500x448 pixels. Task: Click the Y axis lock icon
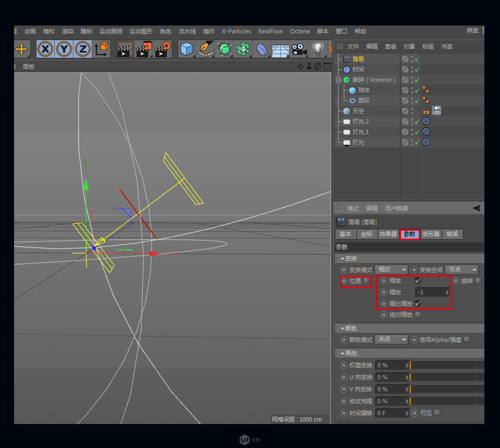pos(63,49)
